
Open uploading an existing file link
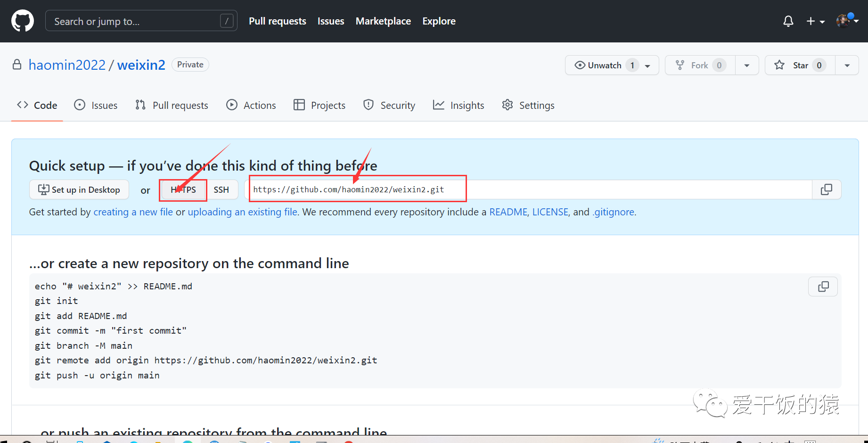[243, 212]
